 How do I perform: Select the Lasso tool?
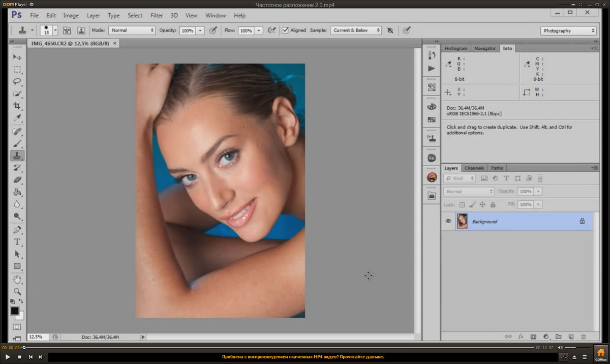pyautogui.click(x=17, y=82)
